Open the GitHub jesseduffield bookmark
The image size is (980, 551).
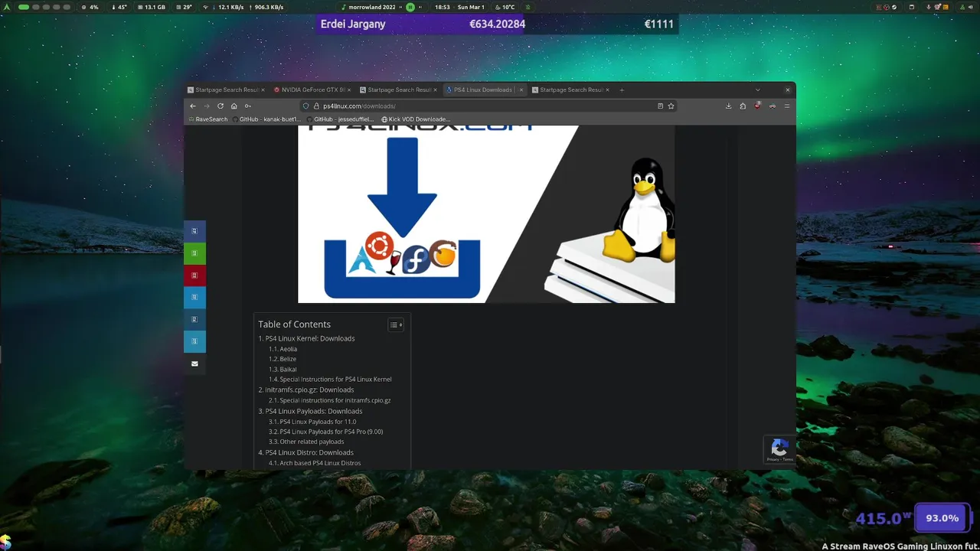pos(340,119)
